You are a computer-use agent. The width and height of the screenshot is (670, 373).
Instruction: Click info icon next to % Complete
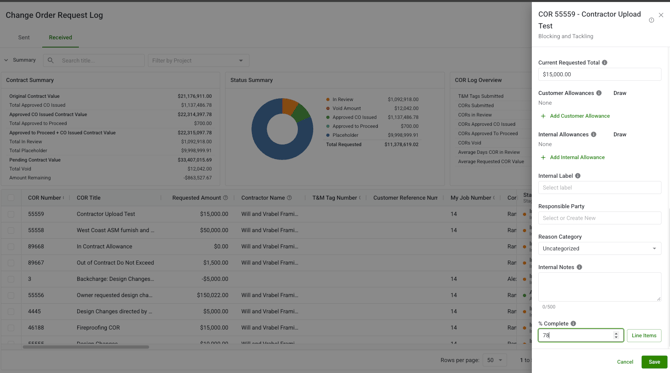coord(573,323)
